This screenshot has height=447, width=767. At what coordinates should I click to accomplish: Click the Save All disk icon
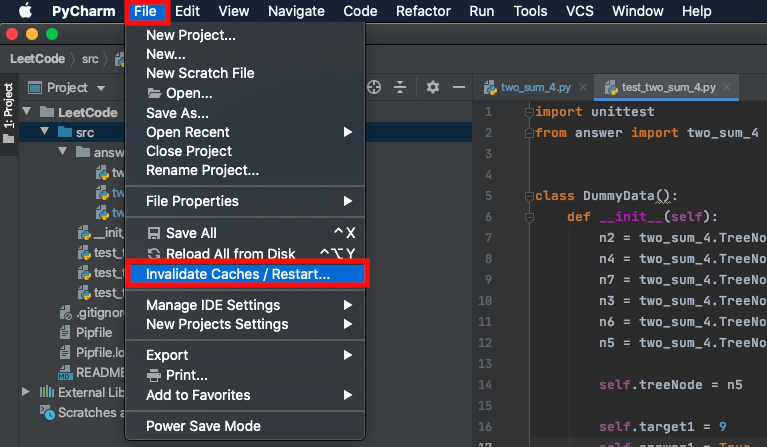(154, 233)
